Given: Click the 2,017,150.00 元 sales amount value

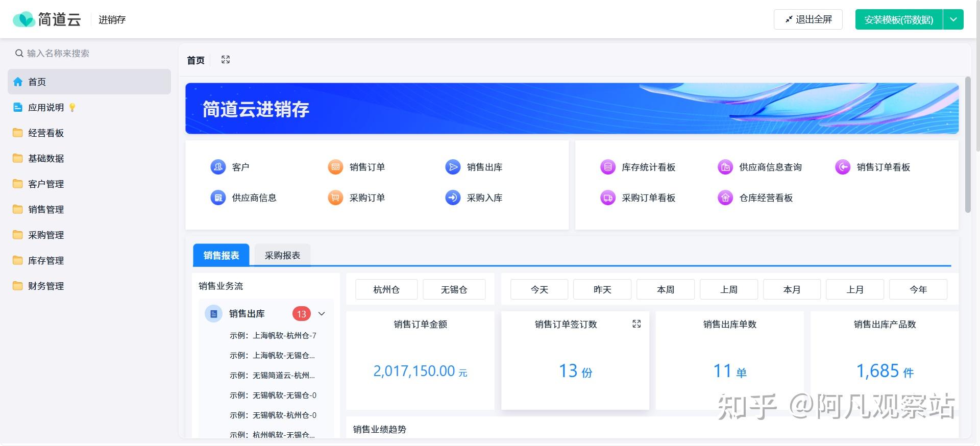Looking at the screenshot, I should pos(420,371).
